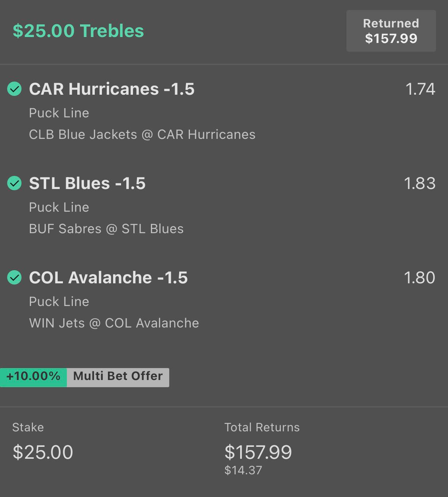Select CLB Blue Jackets @ CAR Hurricanes matchup
448x497 pixels.
(x=142, y=134)
